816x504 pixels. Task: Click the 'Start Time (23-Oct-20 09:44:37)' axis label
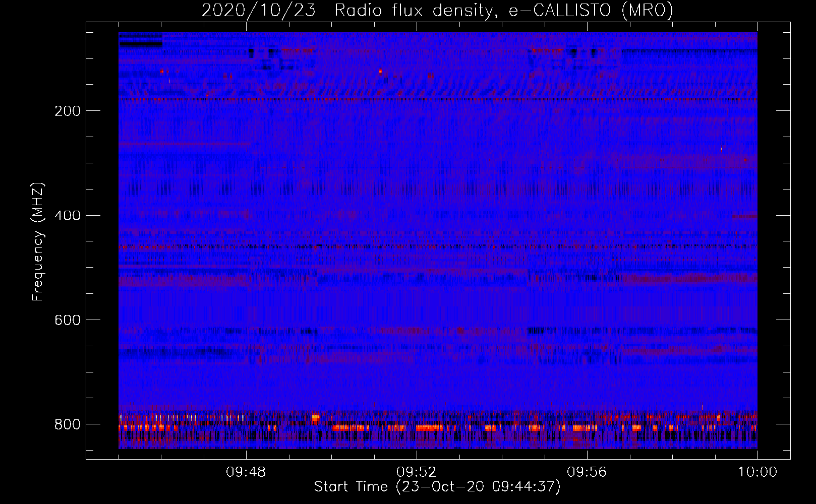[x=437, y=487]
